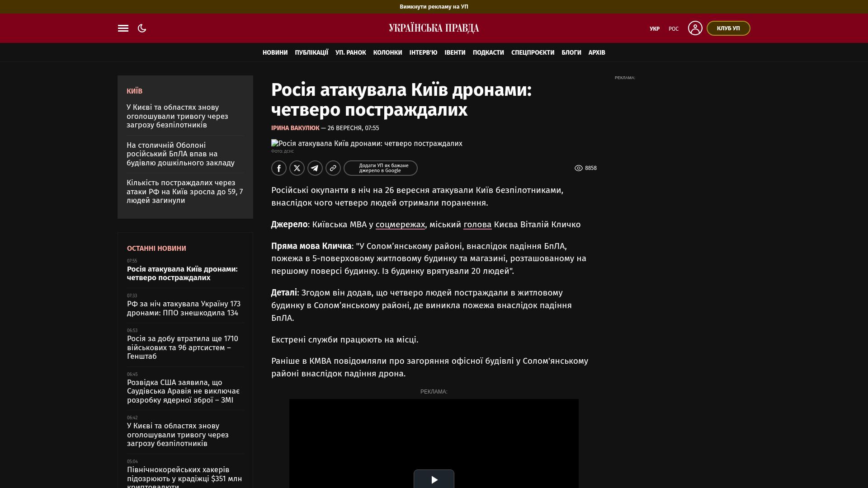Share article on X
Image resolution: width=868 pixels, height=488 pixels.
point(297,168)
